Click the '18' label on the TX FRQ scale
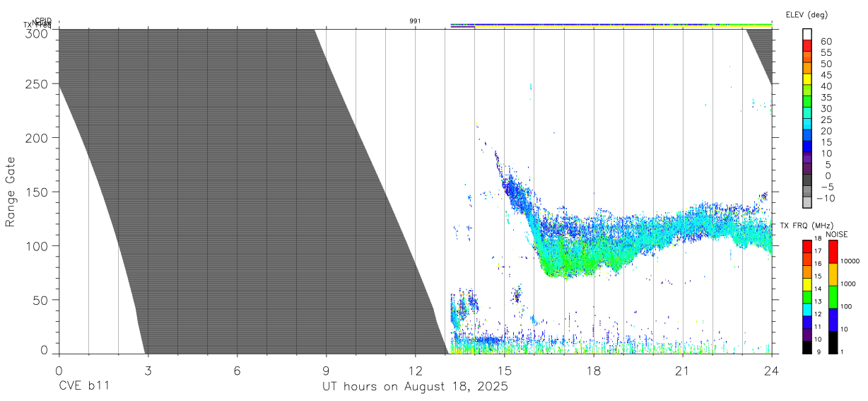The width and height of the screenshot is (868, 401). coord(817,238)
